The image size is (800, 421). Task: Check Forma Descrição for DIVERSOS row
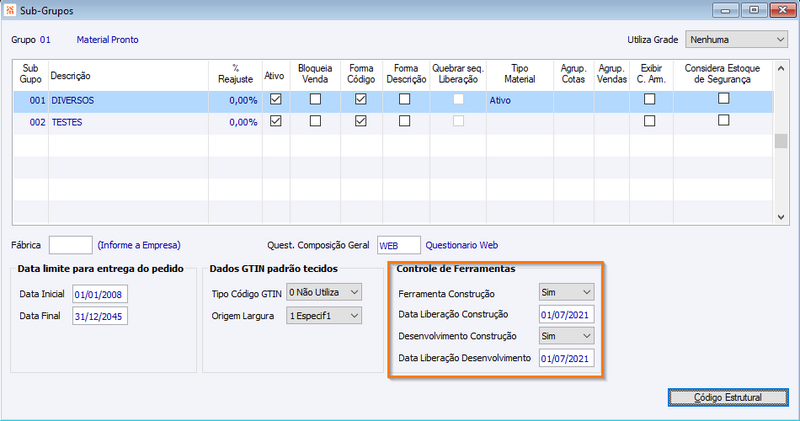tap(405, 99)
